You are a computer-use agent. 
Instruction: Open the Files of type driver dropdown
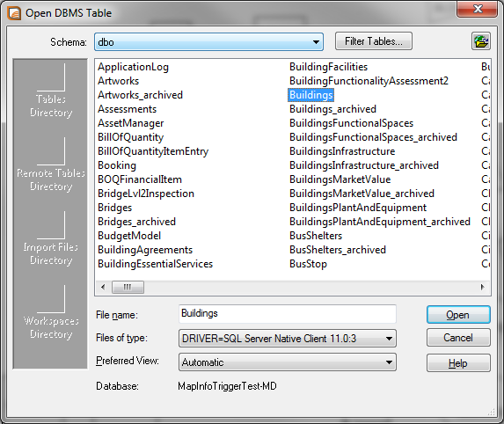click(288, 338)
